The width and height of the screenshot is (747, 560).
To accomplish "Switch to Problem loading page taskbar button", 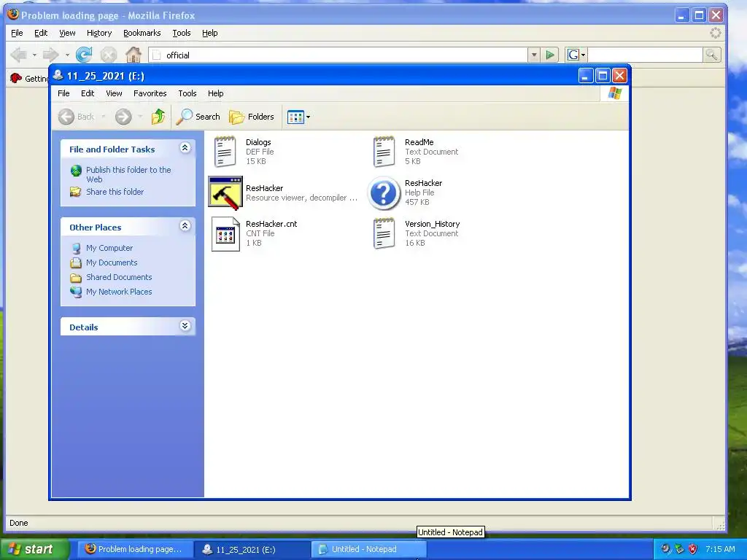I will click(134, 549).
